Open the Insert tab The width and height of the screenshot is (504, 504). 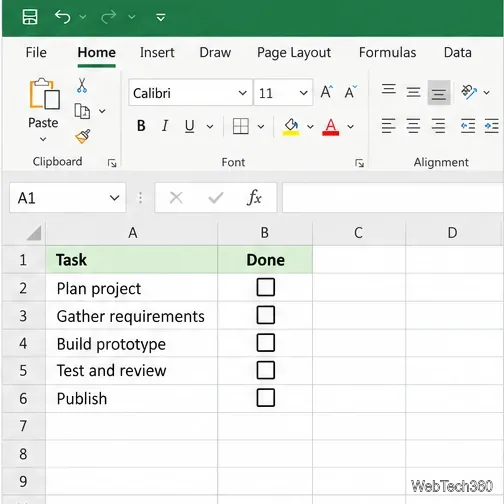coord(157,53)
